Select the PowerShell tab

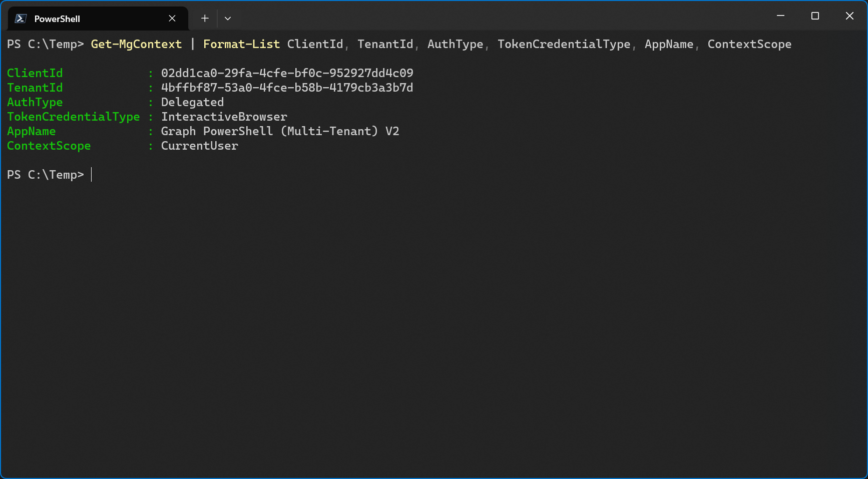98,19
